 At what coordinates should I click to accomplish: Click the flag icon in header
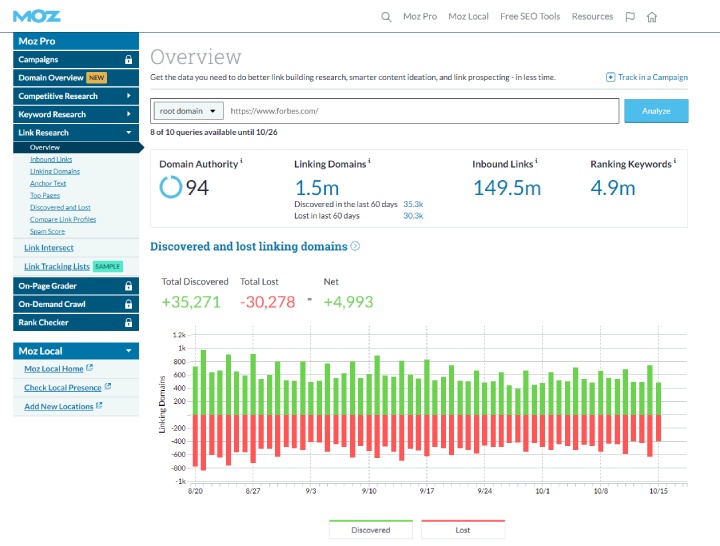coord(630,17)
